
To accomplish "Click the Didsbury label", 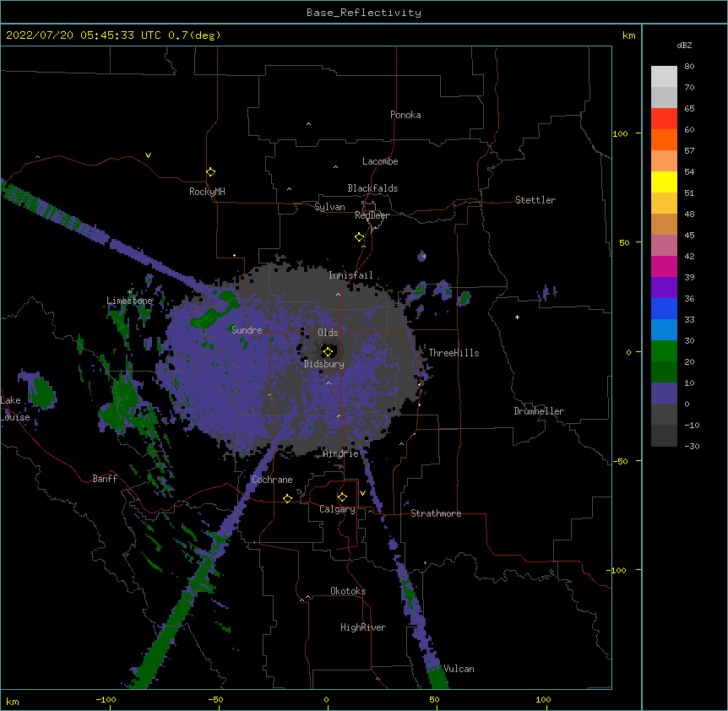I will click(324, 364).
